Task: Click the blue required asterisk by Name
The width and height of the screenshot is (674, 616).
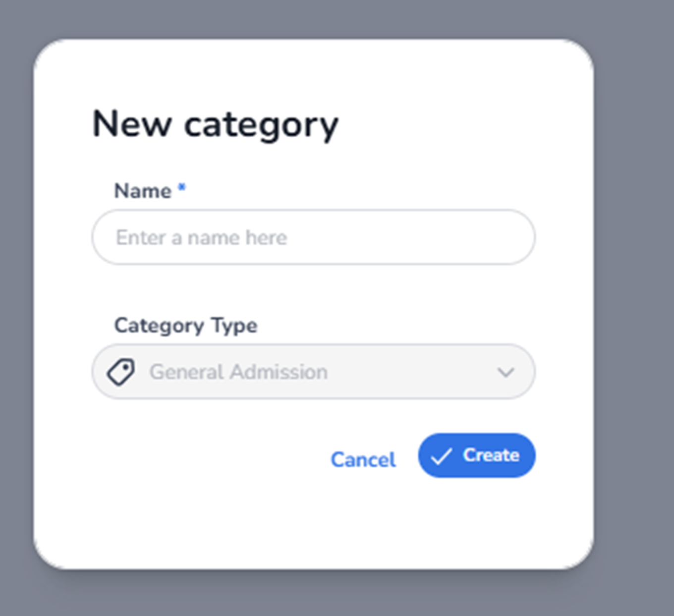Action: tap(182, 188)
